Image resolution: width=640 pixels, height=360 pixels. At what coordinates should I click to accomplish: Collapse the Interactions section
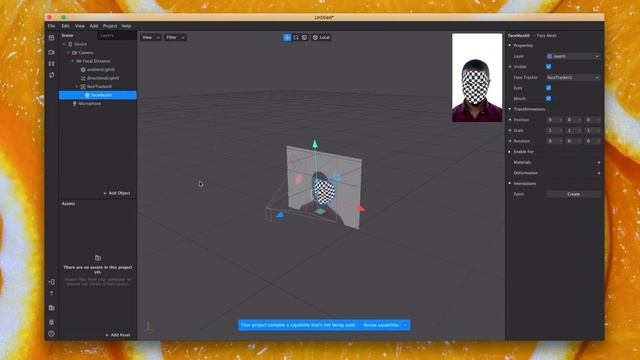(x=510, y=183)
